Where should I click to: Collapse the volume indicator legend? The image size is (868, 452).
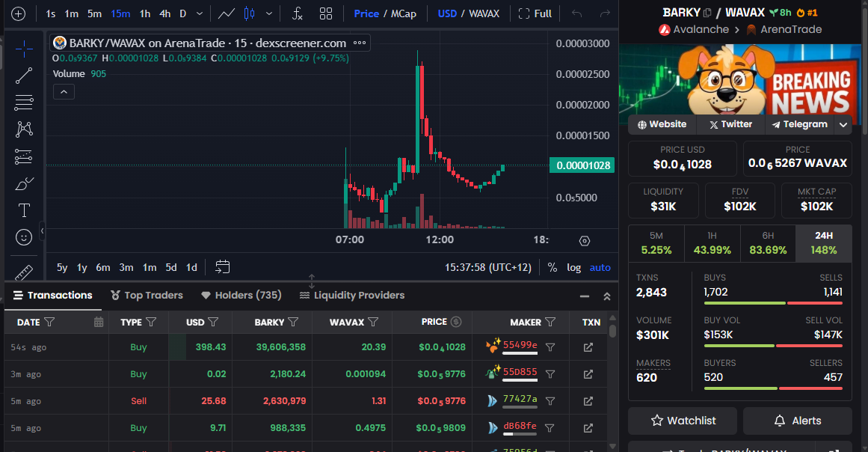(64, 92)
